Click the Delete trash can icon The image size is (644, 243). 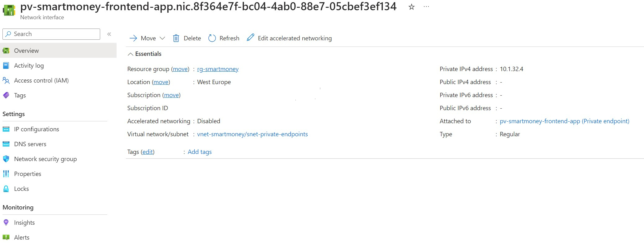click(176, 38)
